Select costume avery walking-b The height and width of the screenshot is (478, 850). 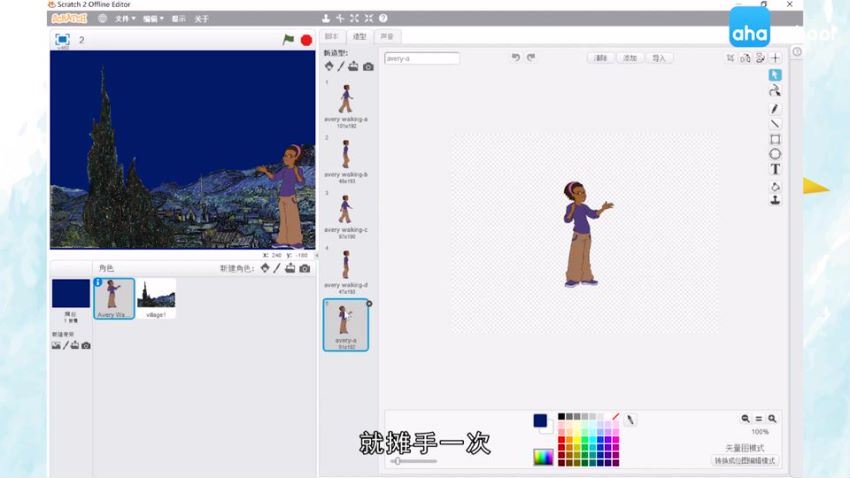[346, 160]
